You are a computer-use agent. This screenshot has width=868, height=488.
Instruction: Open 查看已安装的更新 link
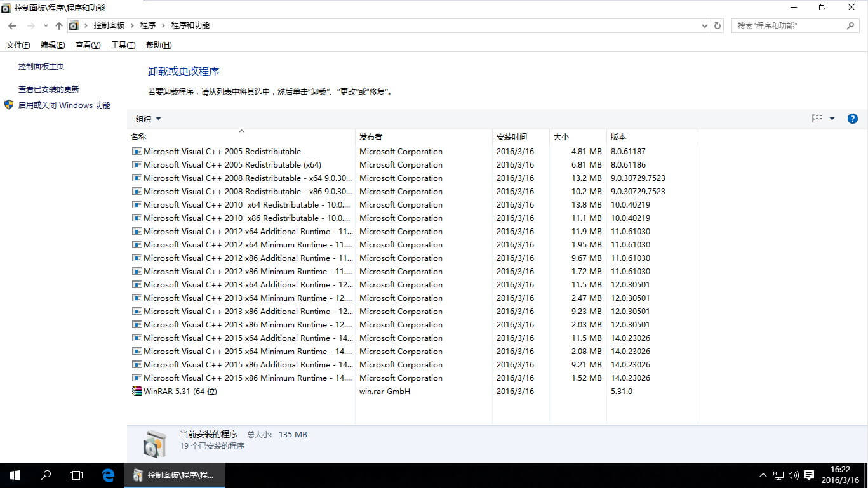pyautogui.click(x=49, y=89)
